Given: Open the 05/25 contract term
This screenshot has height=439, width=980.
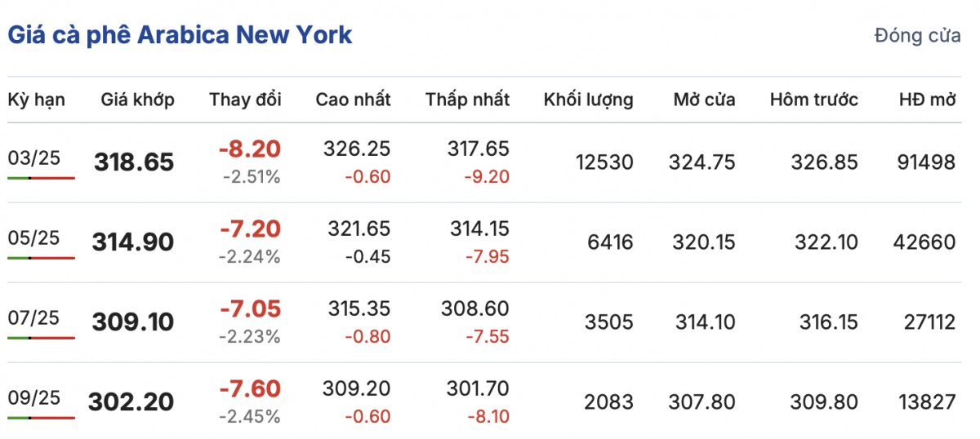Looking at the screenshot, I should [34, 238].
